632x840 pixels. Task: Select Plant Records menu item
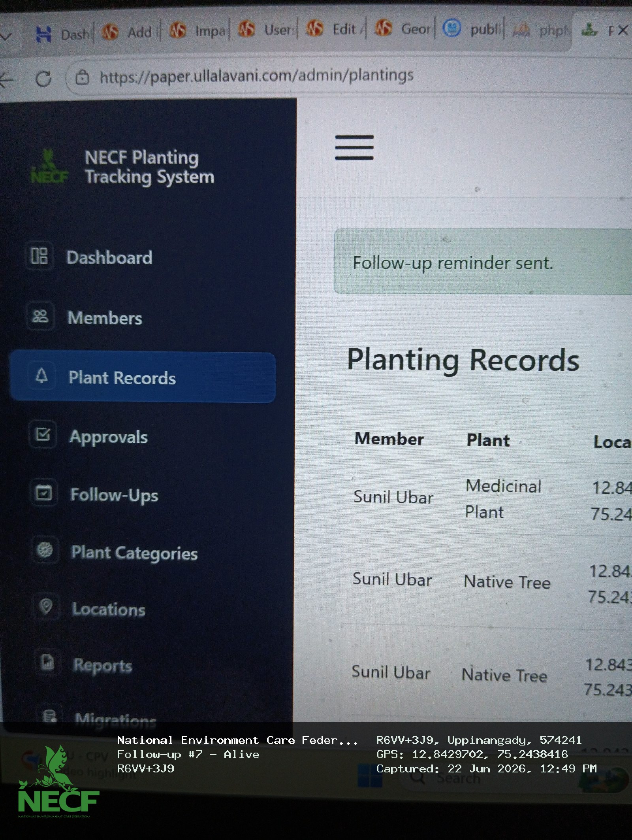pos(143,378)
